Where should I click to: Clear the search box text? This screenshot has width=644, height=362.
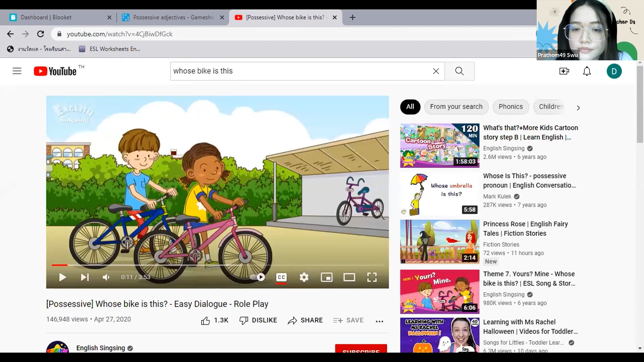[x=436, y=71]
